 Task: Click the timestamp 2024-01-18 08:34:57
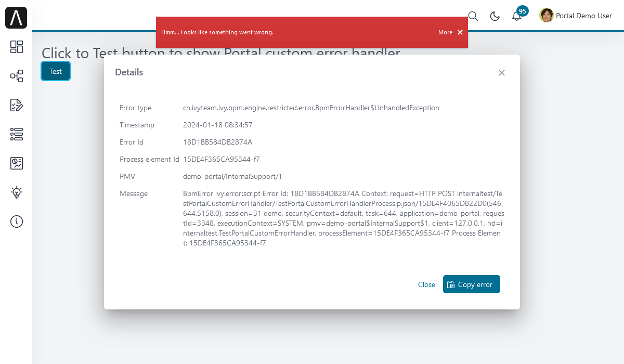tap(218, 125)
